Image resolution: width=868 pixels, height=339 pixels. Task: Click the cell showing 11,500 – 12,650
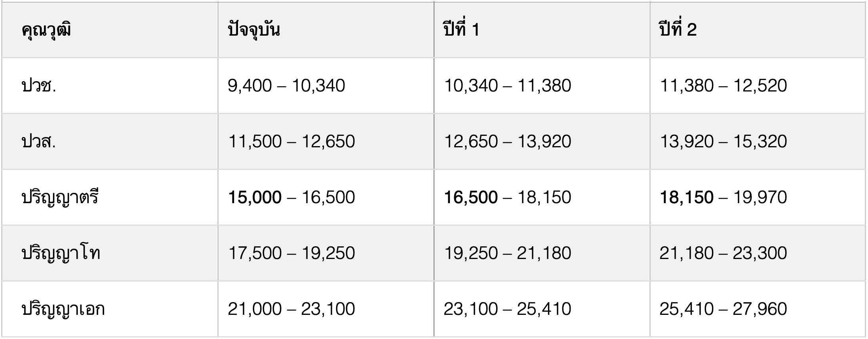[291, 142]
